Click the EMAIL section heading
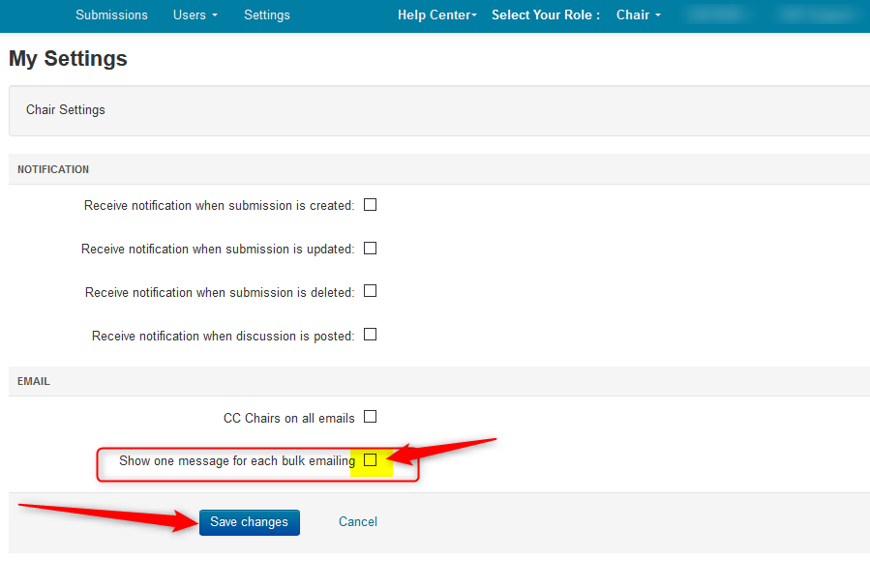The image size is (870, 588). click(x=34, y=381)
